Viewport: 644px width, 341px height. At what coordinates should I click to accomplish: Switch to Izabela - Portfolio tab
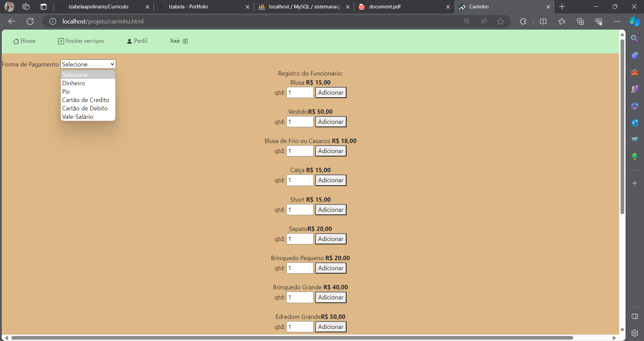click(x=188, y=7)
